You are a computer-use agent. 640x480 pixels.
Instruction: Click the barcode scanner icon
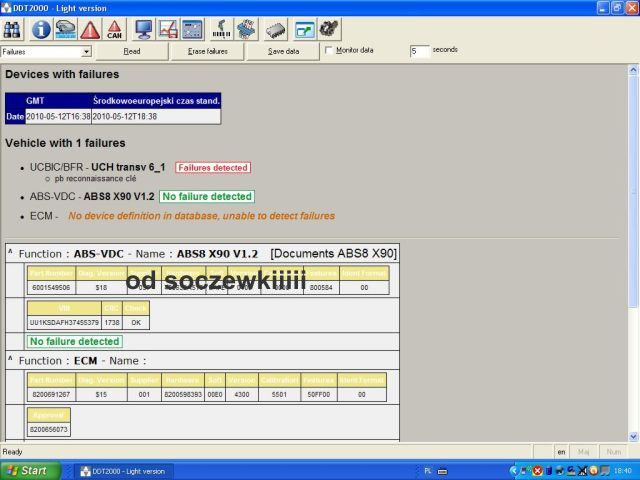(221, 29)
